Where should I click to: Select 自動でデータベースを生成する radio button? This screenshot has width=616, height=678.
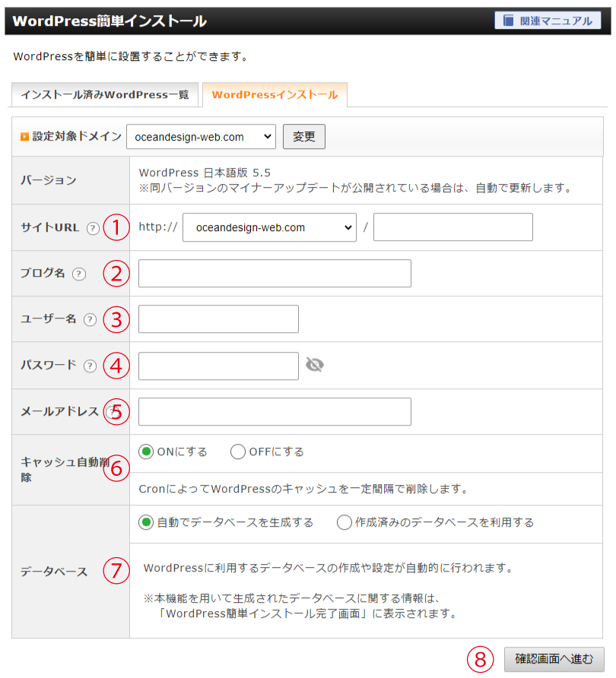[x=146, y=522]
